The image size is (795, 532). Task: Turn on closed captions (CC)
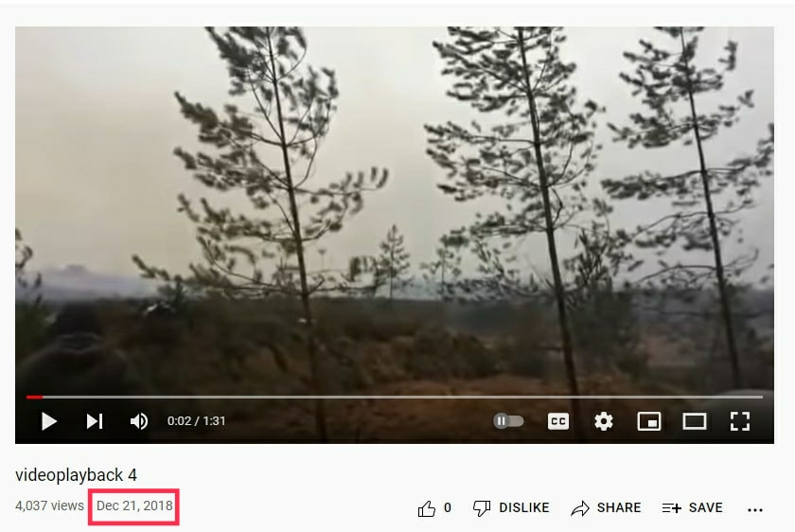coord(558,421)
